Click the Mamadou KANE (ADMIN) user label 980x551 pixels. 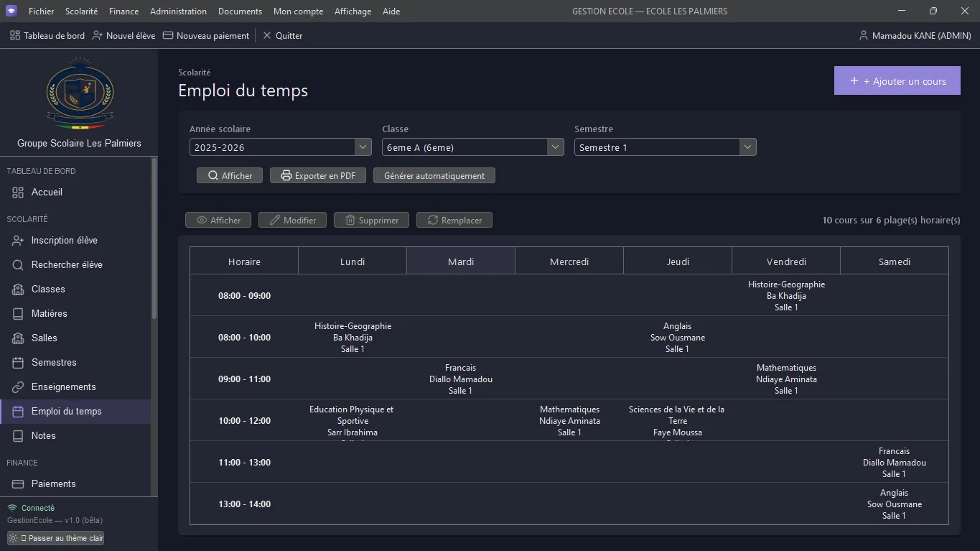[x=915, y=35]
